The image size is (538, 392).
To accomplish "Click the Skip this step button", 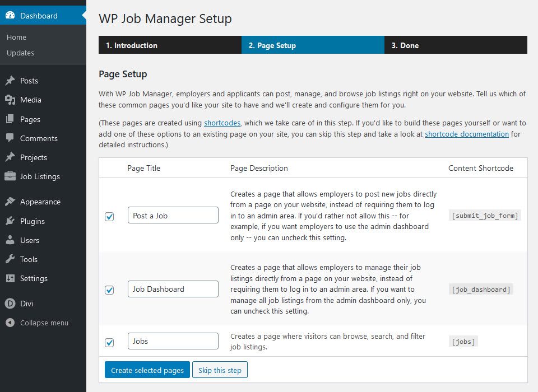I will click(x=220, y=370).
